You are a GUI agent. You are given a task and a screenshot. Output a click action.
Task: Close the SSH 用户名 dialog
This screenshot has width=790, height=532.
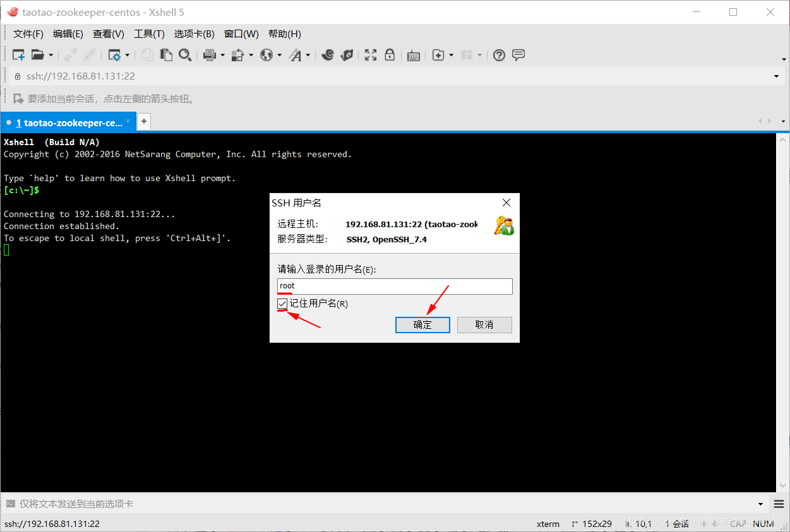[x=506, y=203]
